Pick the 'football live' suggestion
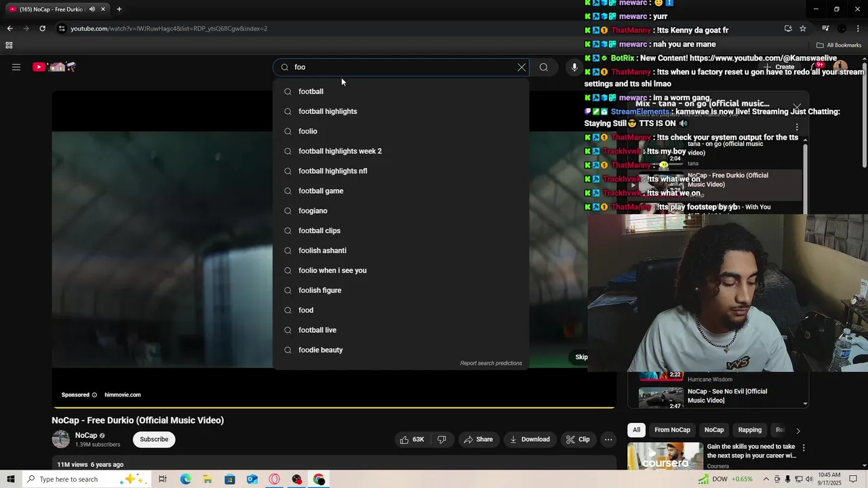 pos(401,330)
